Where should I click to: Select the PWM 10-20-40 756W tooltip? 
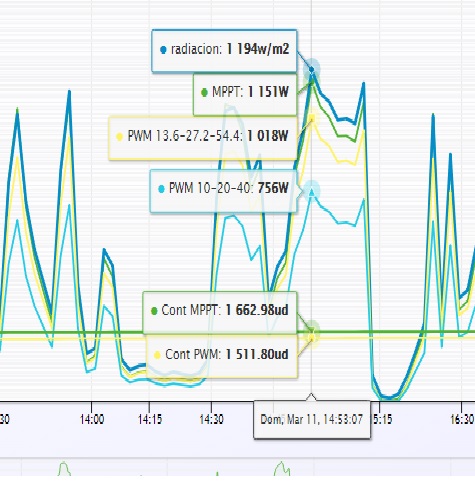[x=223, y=191]
